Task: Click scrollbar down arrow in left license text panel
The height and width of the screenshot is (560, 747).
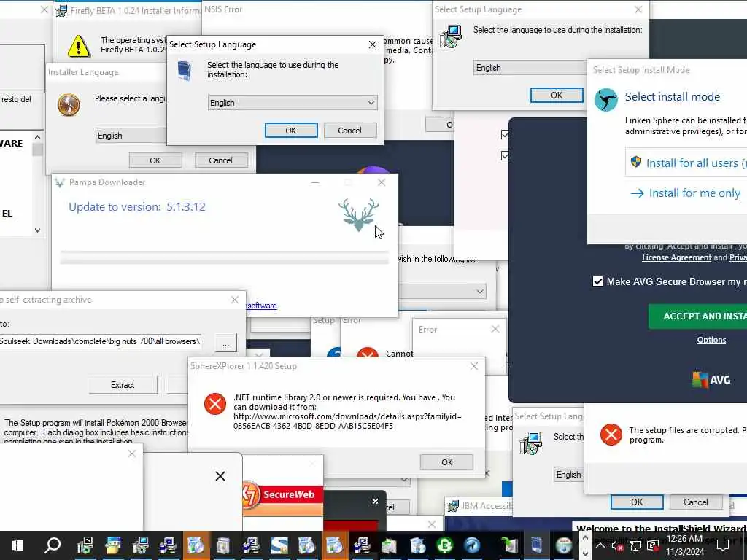Action: (x=38, y=230)
